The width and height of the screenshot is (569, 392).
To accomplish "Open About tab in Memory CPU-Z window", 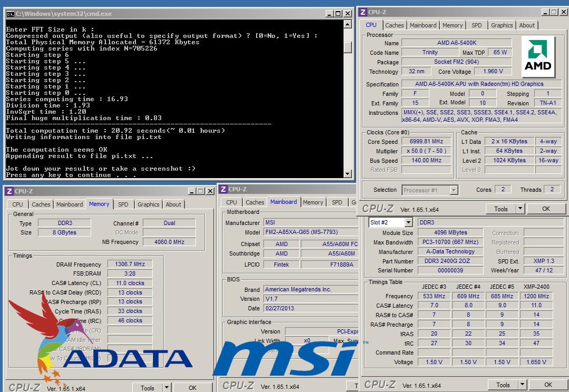I will (173, 205).
